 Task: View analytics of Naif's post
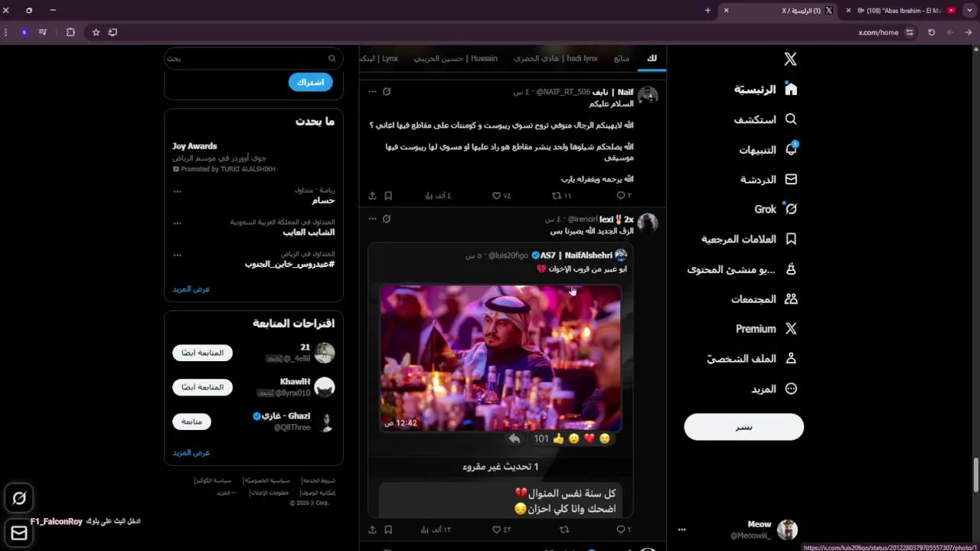coord(438,196)
